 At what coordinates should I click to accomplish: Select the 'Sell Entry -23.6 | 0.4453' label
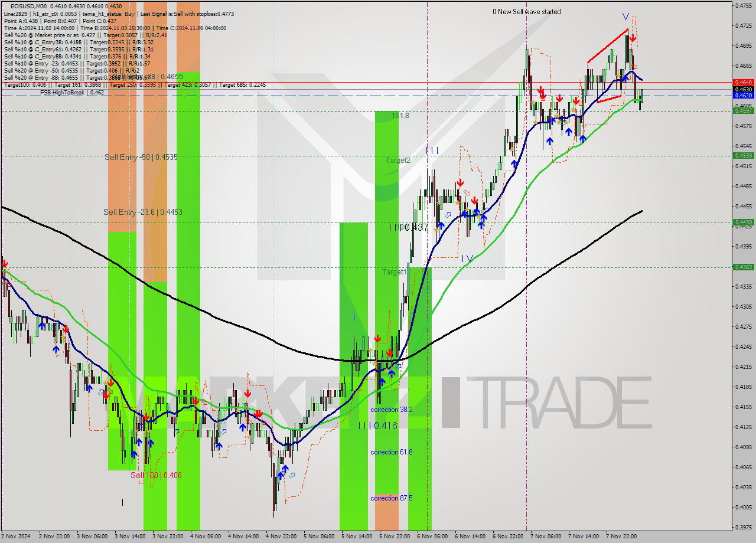[x=142, y=212]
